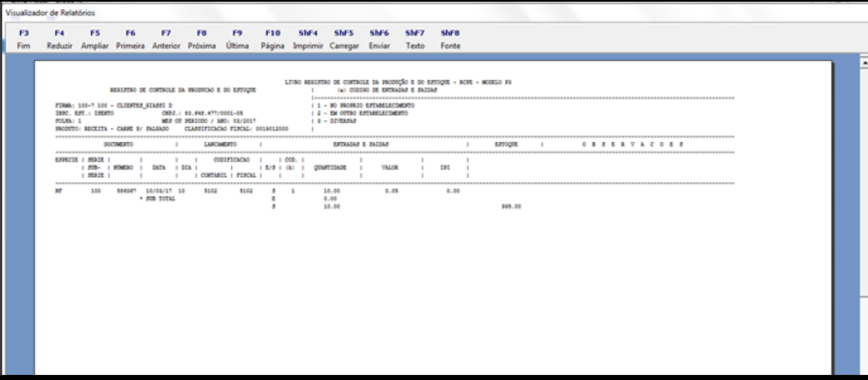Click the 'ESTOQUE' column header
Screen dimensions: 868x380
point(506,144)
